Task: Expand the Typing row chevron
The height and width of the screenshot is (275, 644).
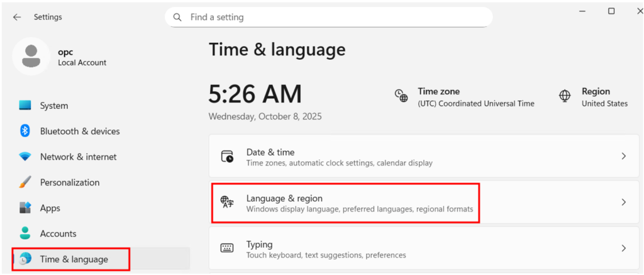Action: [623, 249]
